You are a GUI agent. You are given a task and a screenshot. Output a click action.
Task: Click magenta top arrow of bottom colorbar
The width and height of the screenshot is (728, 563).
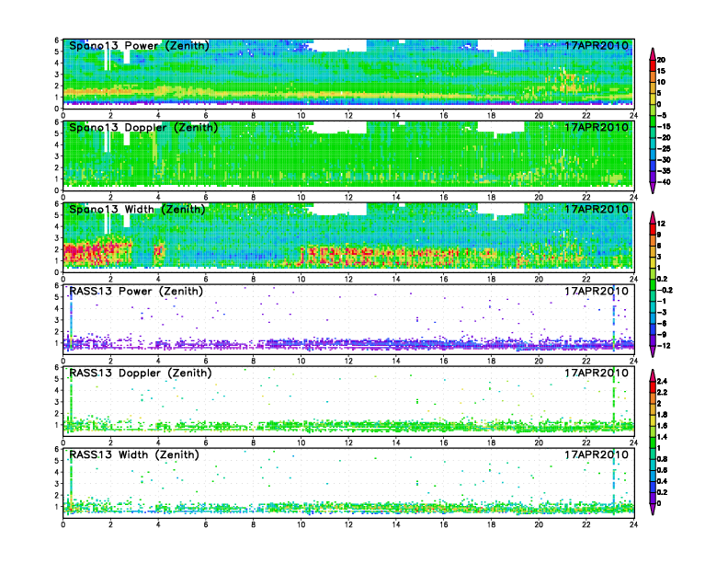tap(653, 375)
